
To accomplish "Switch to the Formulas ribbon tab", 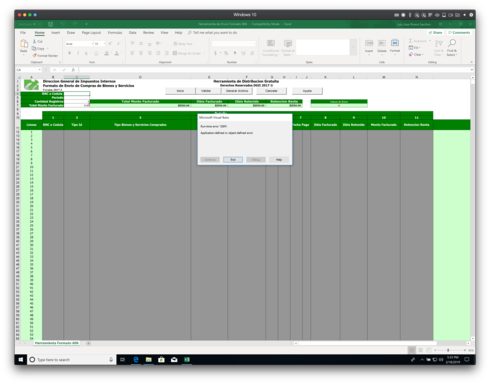I will click(x=115, y=33).
